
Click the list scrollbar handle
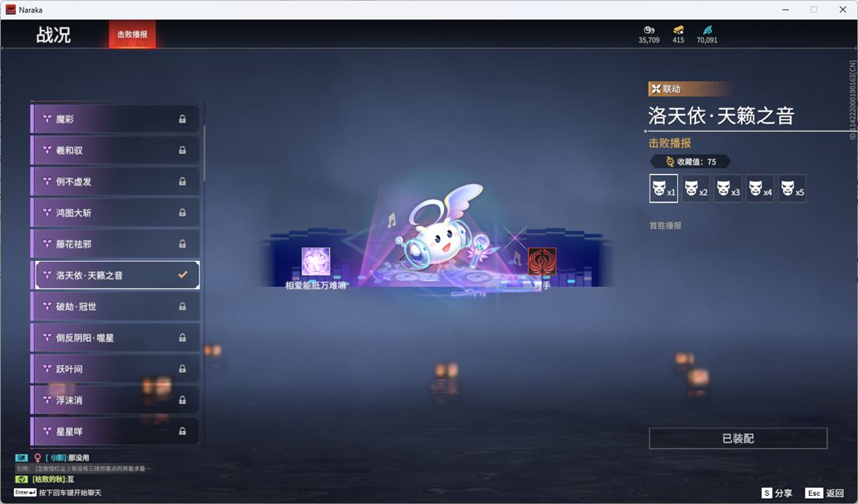(x=205, y=153)
